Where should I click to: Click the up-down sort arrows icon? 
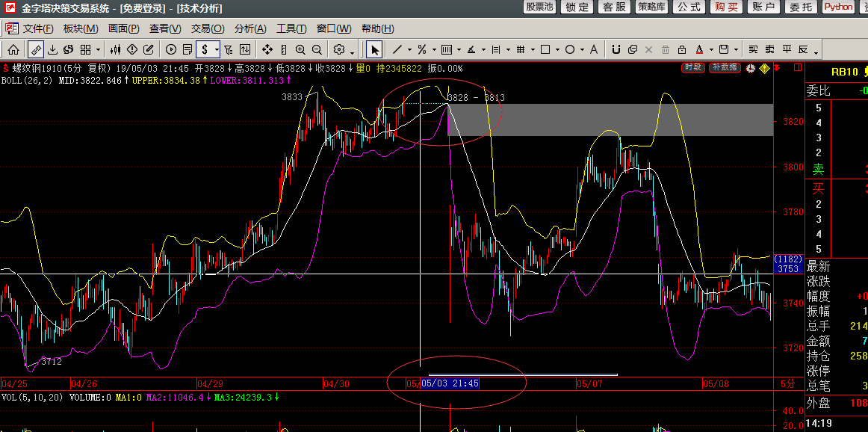[x=245, y=50]
